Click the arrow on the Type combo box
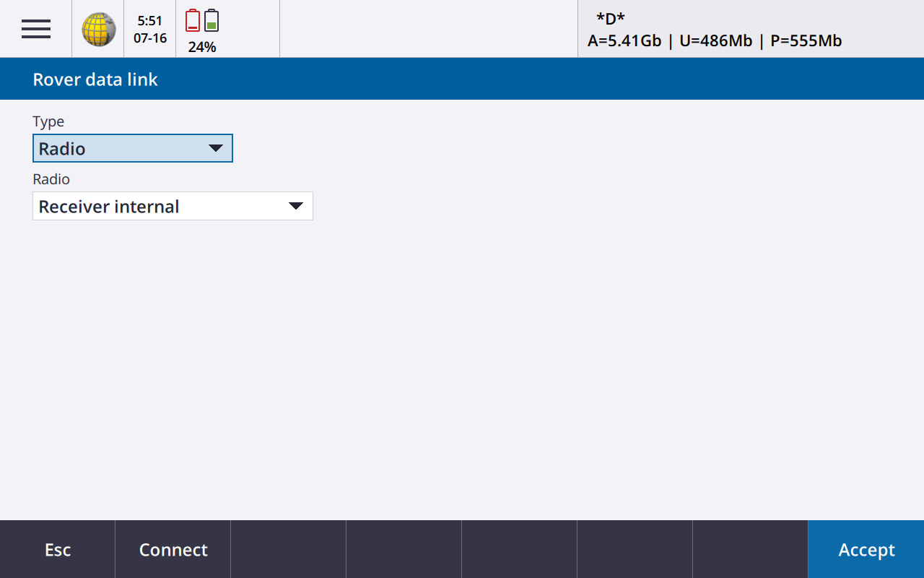Screen dimensions: 924x578 [x=215, y=148]
